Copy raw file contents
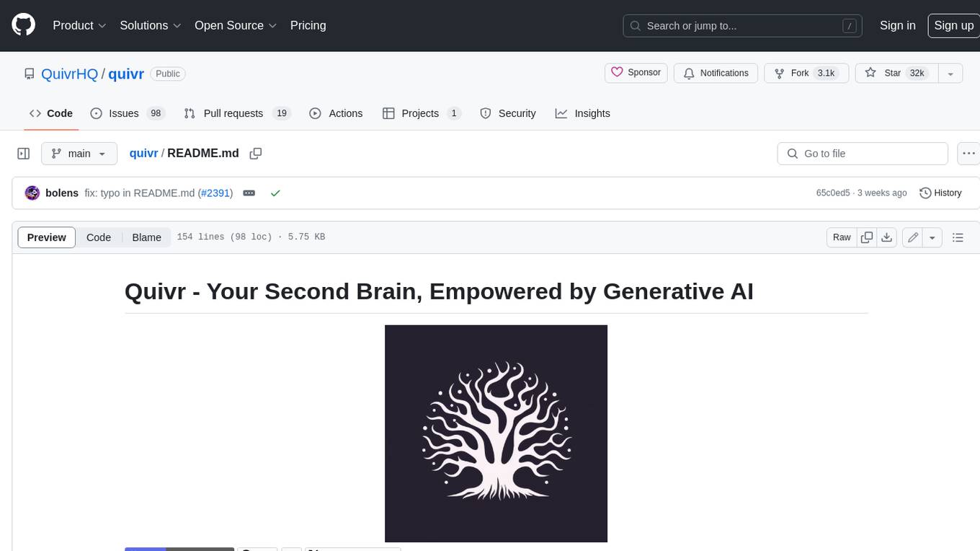The image size is (980, 551). pyautogui.click(x=867, y=237)
